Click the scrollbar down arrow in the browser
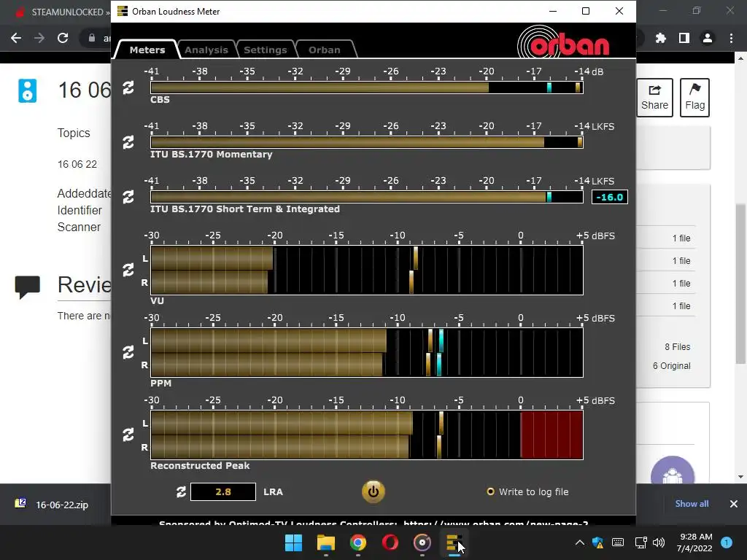This screenshot has height=560, width=747. pyautogui.click(x=740, y=477)
